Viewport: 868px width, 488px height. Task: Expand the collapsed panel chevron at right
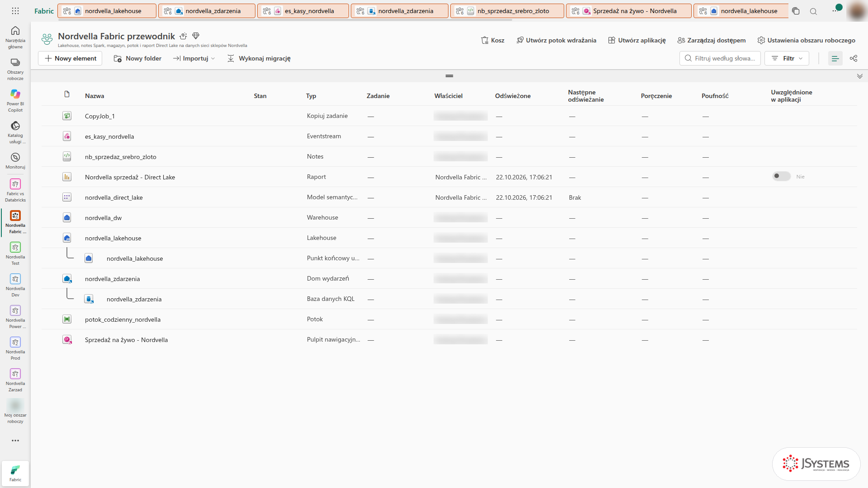[860, 76]
